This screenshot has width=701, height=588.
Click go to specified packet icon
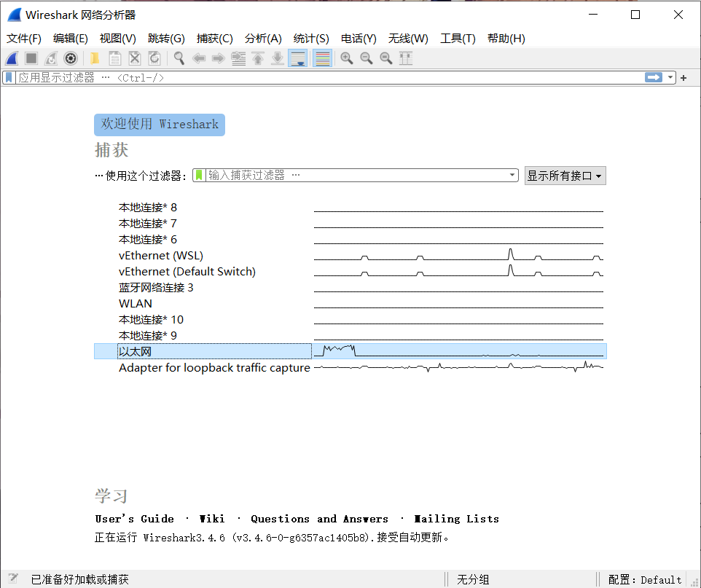(x=238, y=58)
